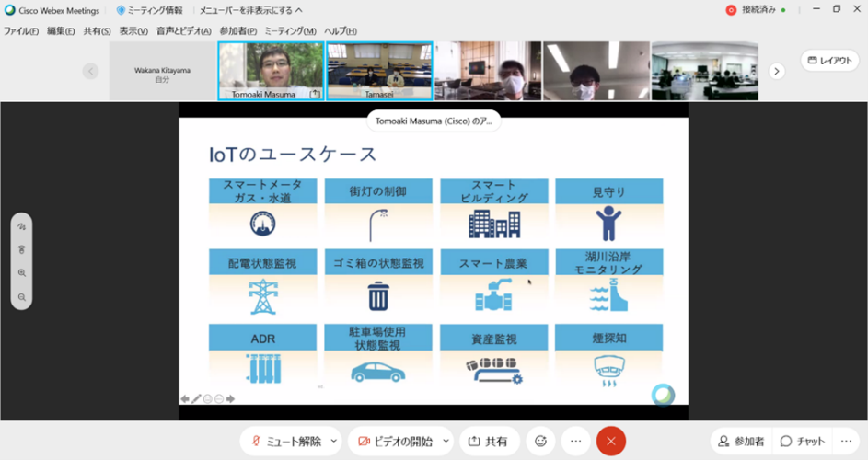This screenshot has height=460, width=868.
Task: Click the zoom in magnifier icon
Action: pos(21,273)
